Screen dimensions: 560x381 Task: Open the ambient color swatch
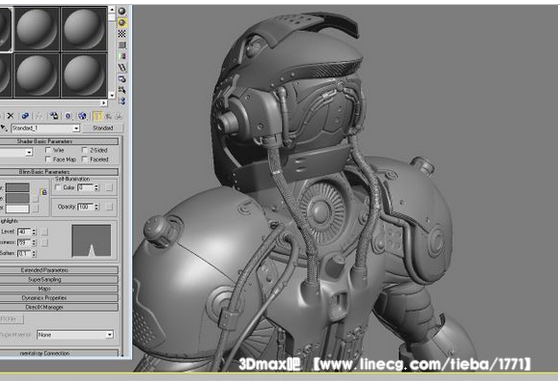coord(18,187)
